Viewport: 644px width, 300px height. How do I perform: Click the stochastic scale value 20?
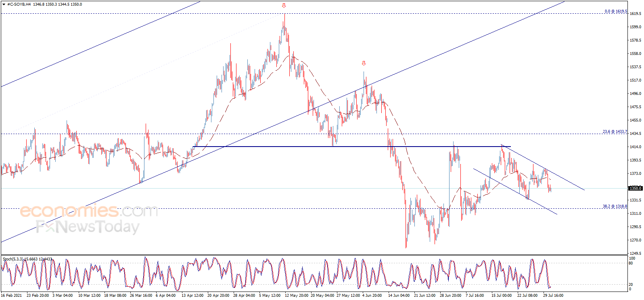[631, 285]
